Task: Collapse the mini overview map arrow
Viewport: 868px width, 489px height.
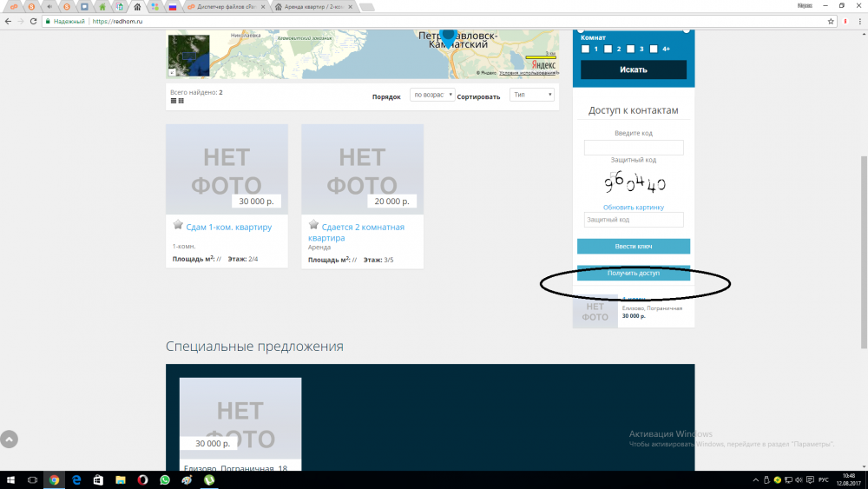Action: [171, 74]
